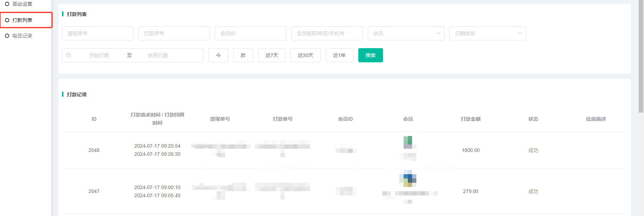Image resolution: width=644 pixels, height=216 pixels.
Task: Filter records with 近30天 button
Action: 306,55
